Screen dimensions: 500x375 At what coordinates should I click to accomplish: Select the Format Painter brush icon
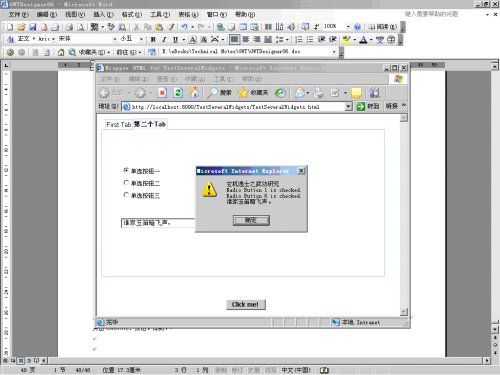(x=171, y=27)
